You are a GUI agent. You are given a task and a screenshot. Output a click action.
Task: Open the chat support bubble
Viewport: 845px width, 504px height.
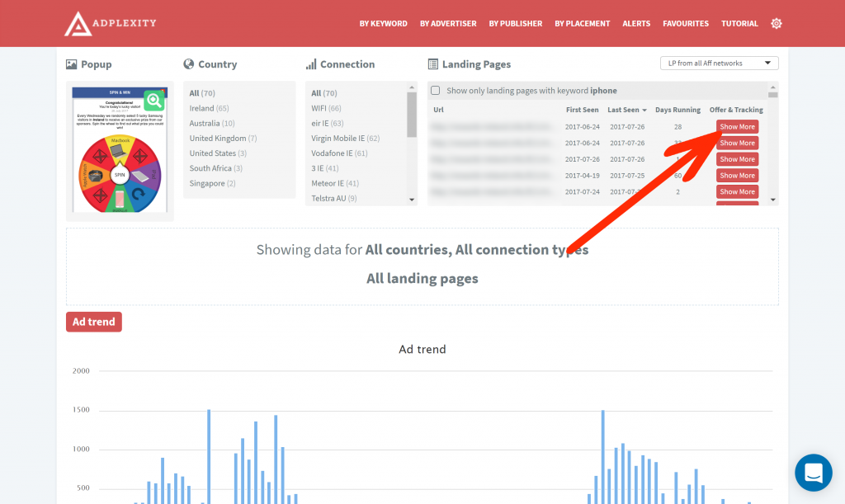coord(813,473)
